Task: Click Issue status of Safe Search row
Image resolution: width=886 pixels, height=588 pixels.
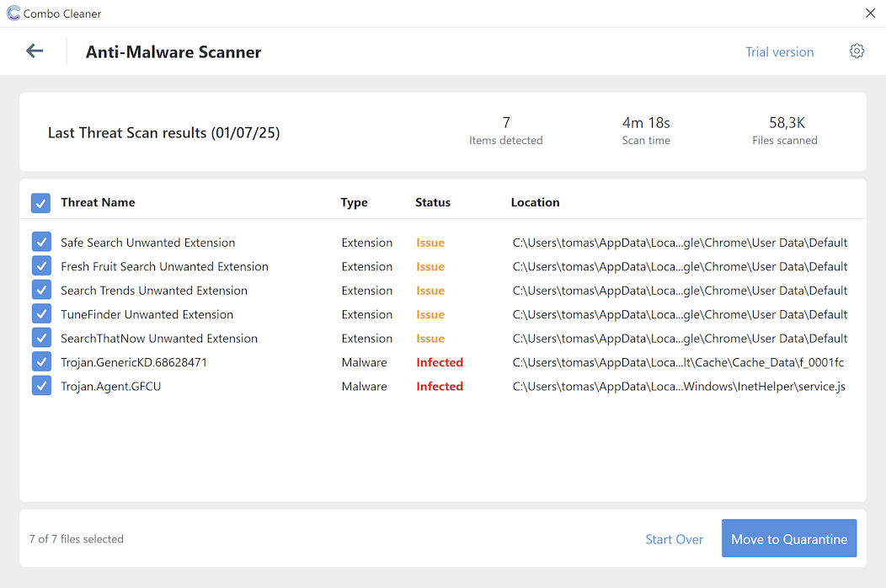Action: (430, 243)
